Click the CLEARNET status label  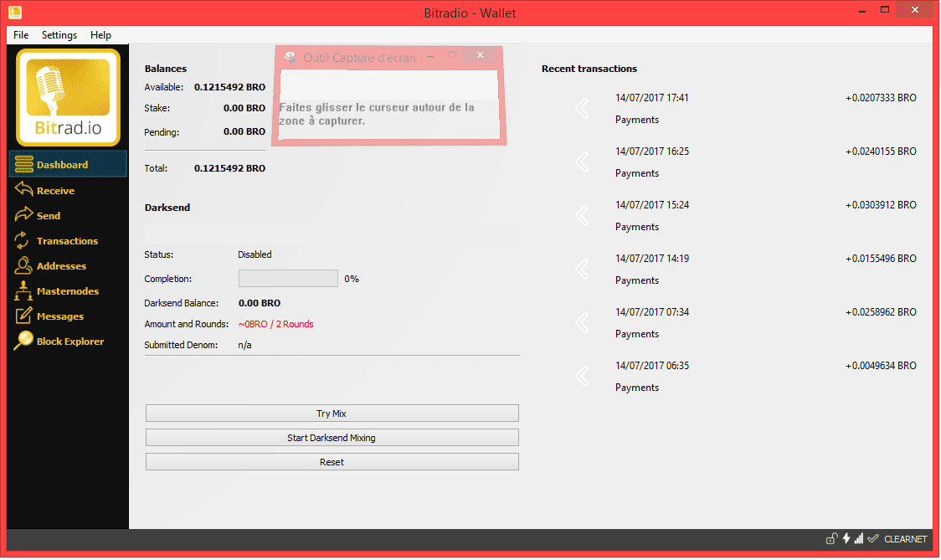point(906,539)
